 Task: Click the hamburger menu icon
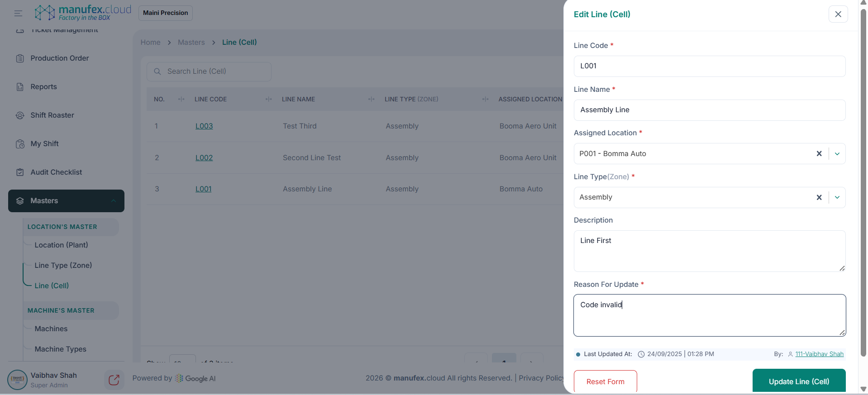18,13
